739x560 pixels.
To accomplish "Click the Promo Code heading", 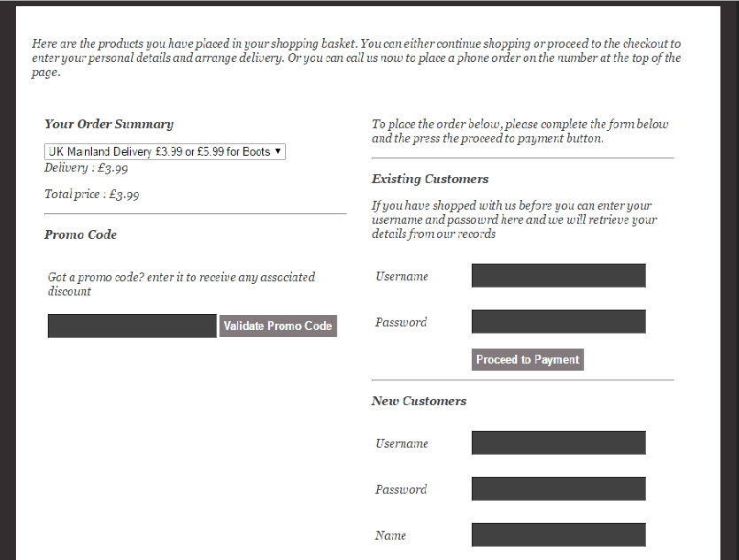I will [81, 235].
